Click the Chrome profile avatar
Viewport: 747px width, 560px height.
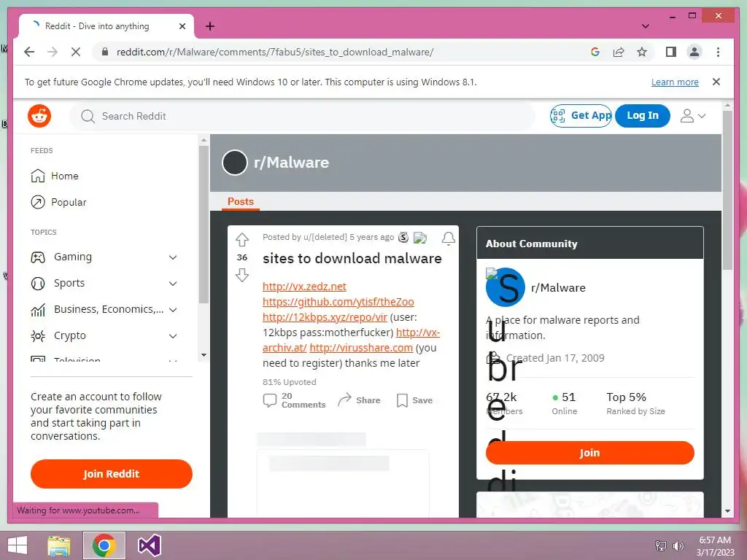(694, 52)
